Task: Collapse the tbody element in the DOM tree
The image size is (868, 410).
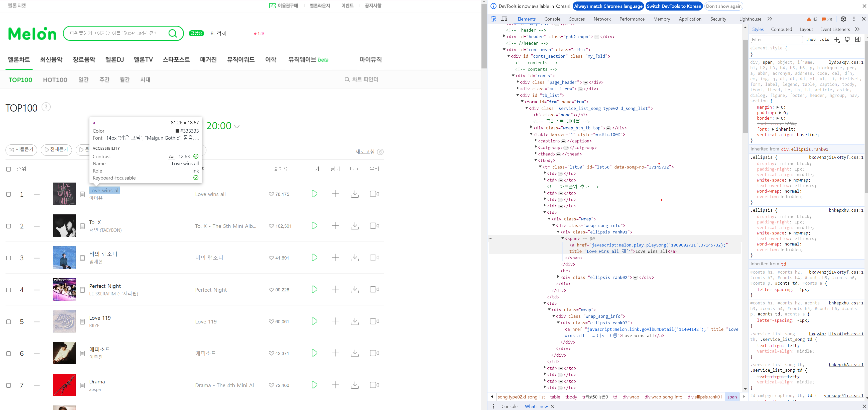Action: [536, 160]
